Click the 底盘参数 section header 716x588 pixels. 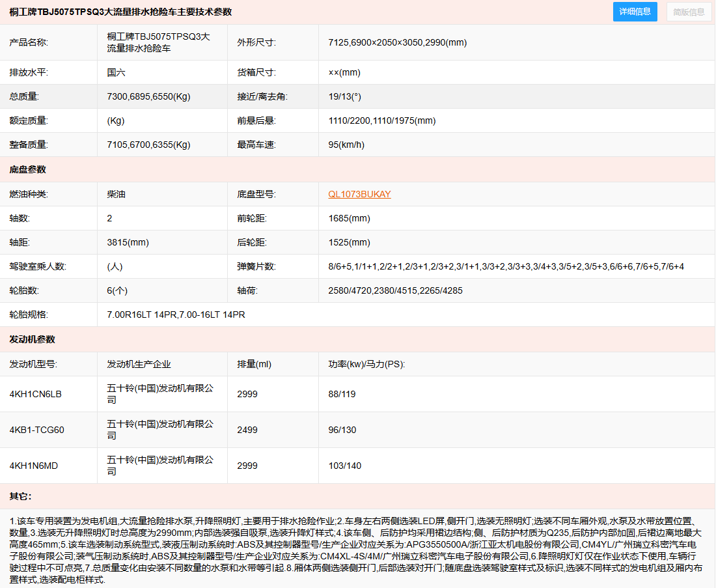[27, 169]
